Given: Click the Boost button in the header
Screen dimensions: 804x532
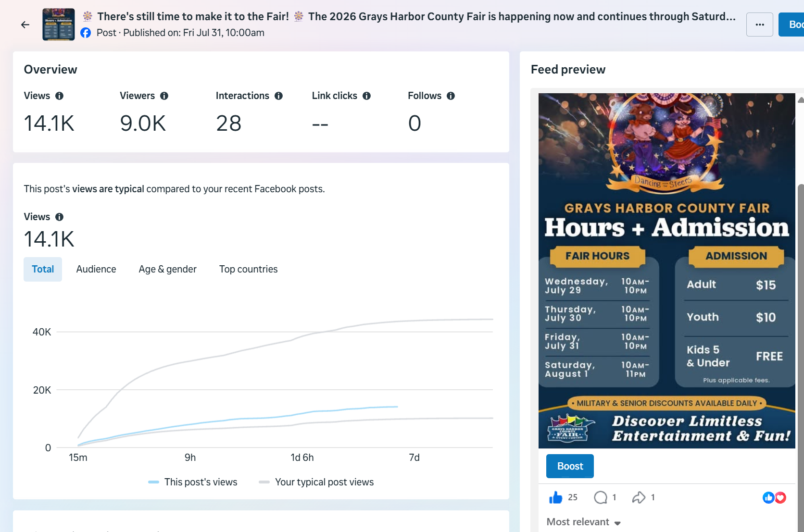Looking at the screenshot, I should click(x=791, y=25).
